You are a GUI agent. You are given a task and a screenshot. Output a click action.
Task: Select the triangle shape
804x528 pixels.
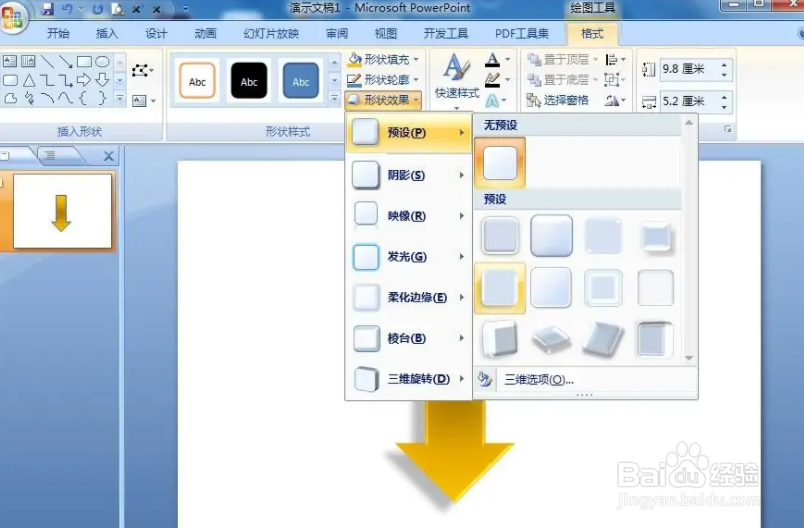click(x=29, y=80)
